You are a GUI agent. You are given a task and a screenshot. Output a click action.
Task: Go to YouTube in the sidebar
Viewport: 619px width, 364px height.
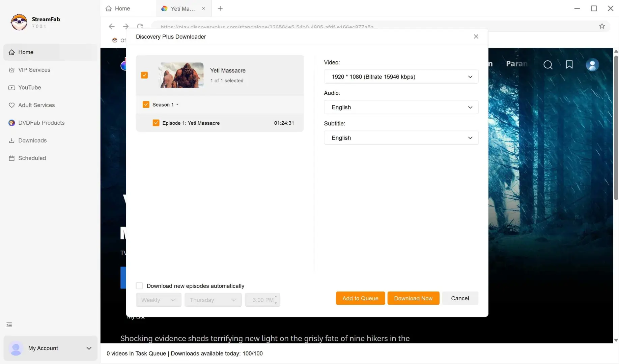pyautogui.click(x=51, y=87)
